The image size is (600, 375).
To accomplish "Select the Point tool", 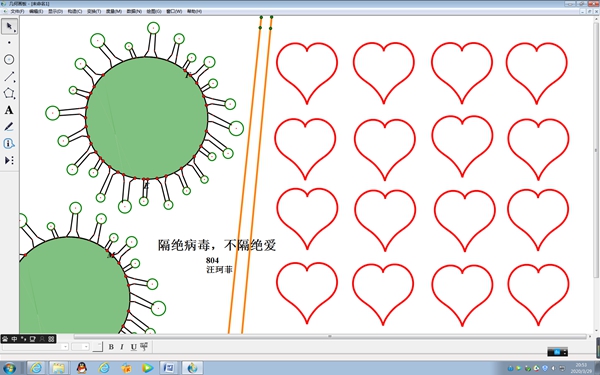I will point(9,43).
